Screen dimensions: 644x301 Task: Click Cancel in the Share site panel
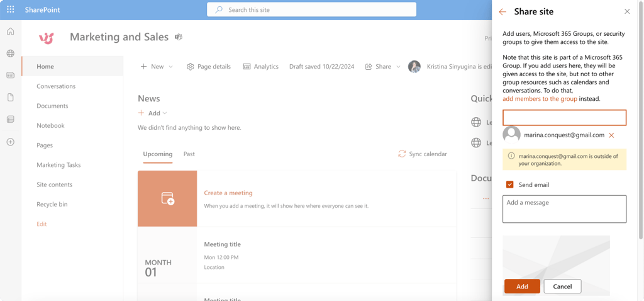tap(562, 287)
